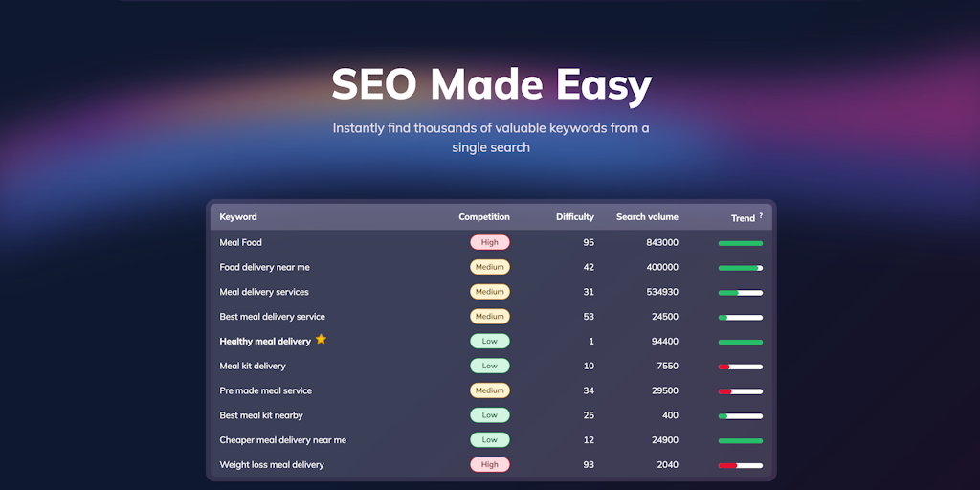Click the trend bar for Food delivery near me
Screen dimensions: 980x490
(x=741, y=268)
